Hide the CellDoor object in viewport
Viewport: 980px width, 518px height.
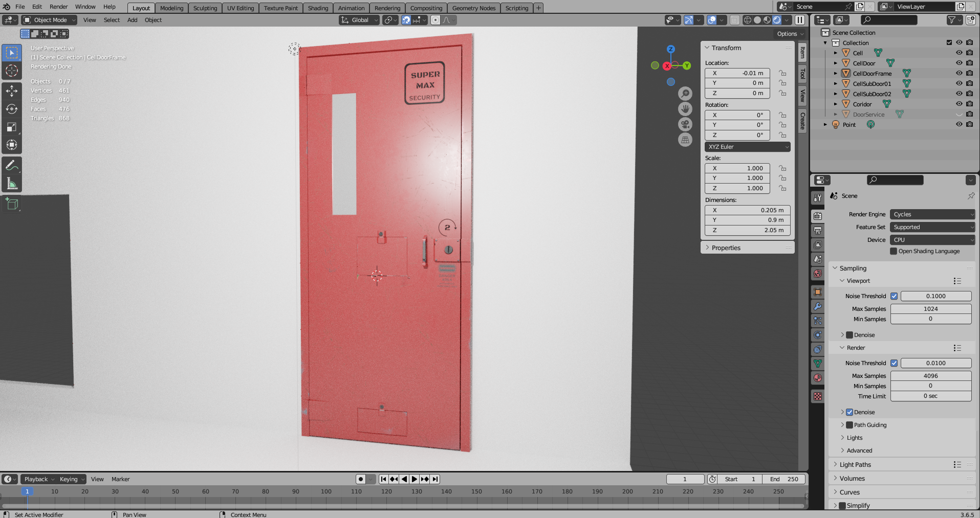(x=959, y=63)
